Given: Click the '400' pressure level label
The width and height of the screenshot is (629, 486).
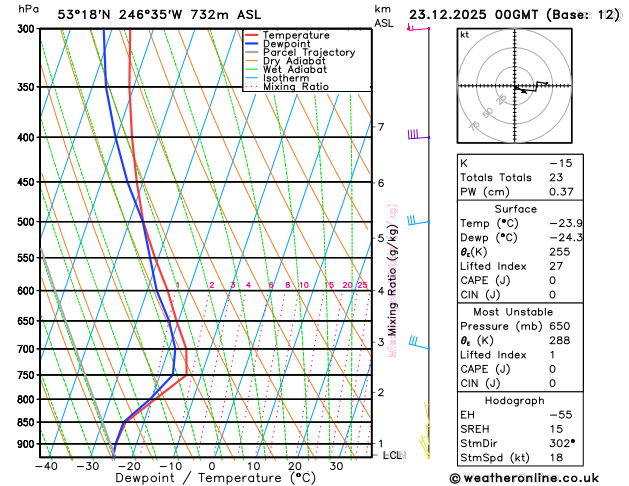Looking at the screenshot, I should tap(28, 137).
